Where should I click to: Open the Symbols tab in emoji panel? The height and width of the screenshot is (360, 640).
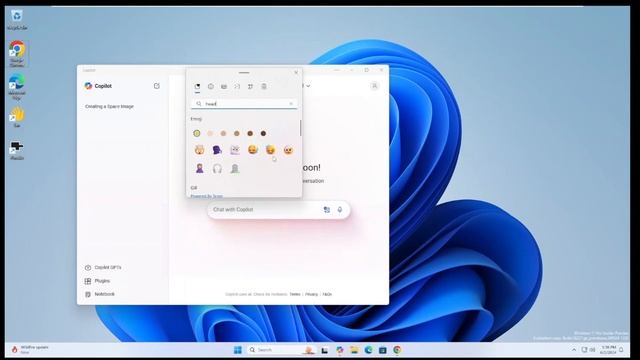click(x=250, y=87)
